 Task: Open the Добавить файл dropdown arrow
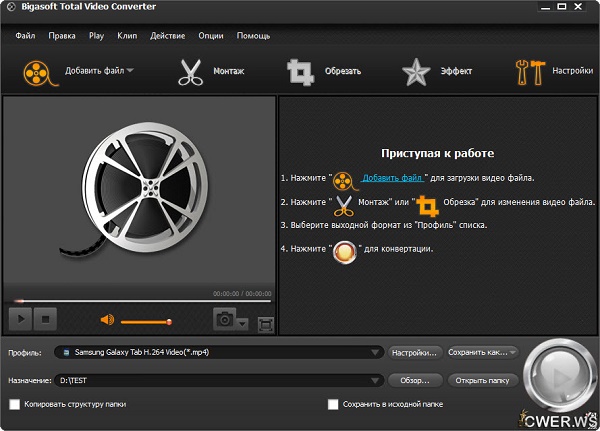[130, 70]
